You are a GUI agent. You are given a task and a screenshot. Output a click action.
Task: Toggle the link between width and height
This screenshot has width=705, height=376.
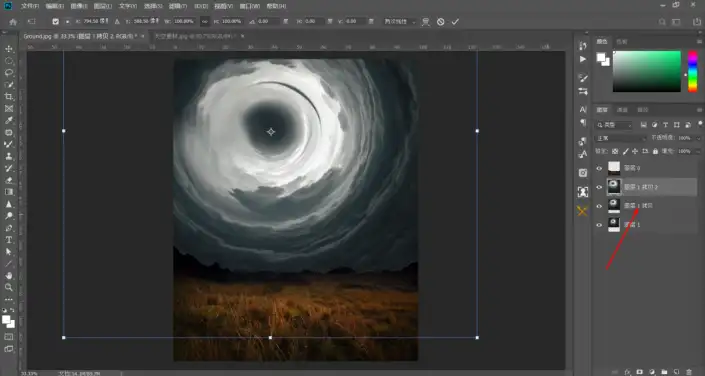click(205, 22)
